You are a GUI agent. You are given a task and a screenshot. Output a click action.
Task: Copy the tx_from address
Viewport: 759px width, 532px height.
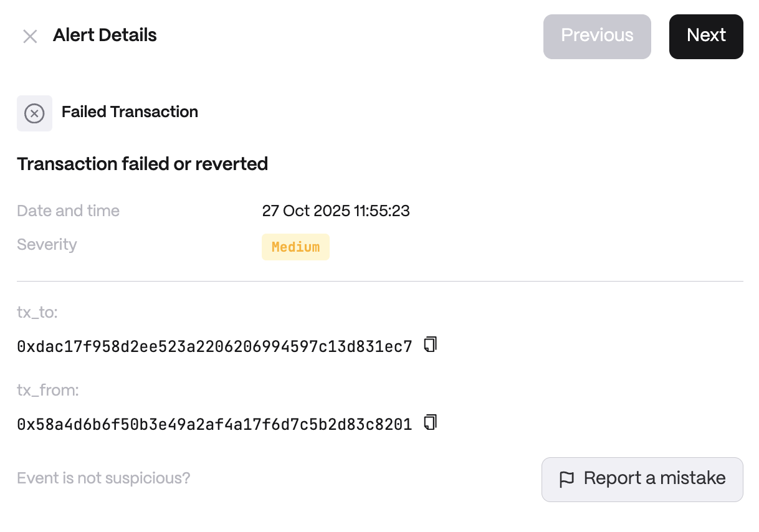pos(431,423)
